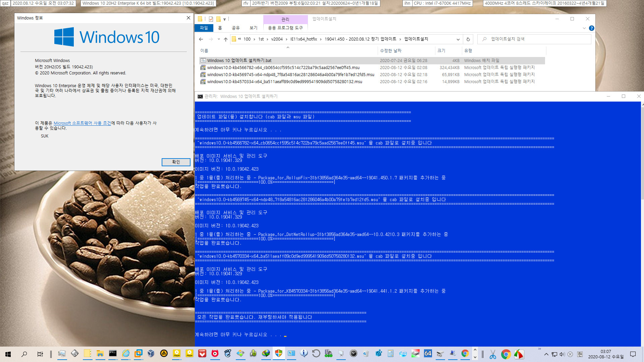
Task: Open yellow notepad icon on taskbar
Action: tap(87, 354)
